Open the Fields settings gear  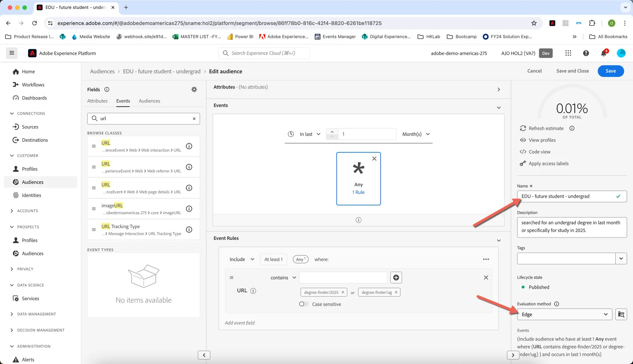194,89
